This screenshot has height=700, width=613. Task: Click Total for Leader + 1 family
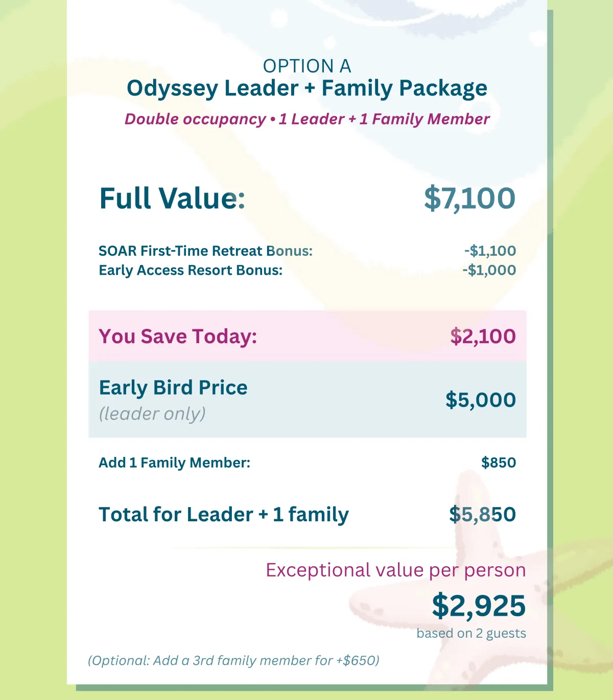224,515
